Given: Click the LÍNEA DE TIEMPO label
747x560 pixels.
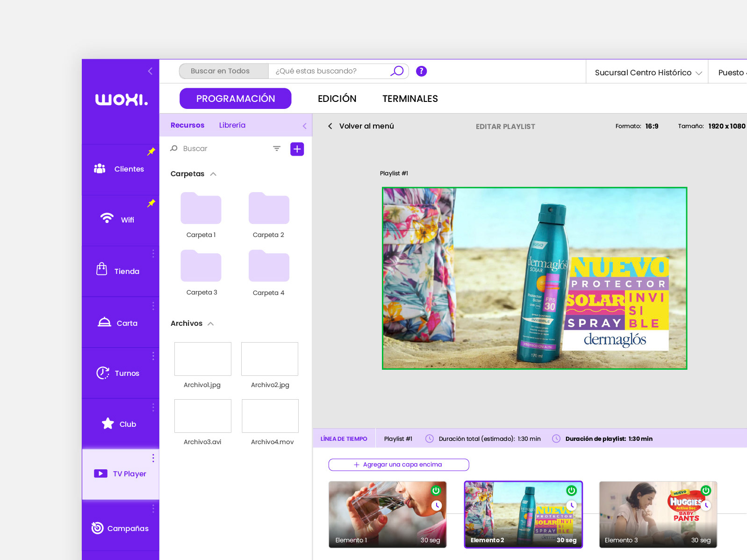Looking at the screenshot, I should [x=344, y=439].
